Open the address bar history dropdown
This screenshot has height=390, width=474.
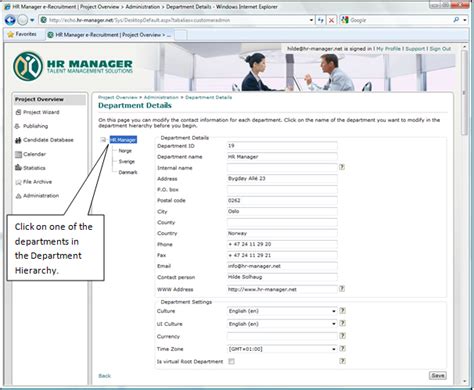coord(311,20)
